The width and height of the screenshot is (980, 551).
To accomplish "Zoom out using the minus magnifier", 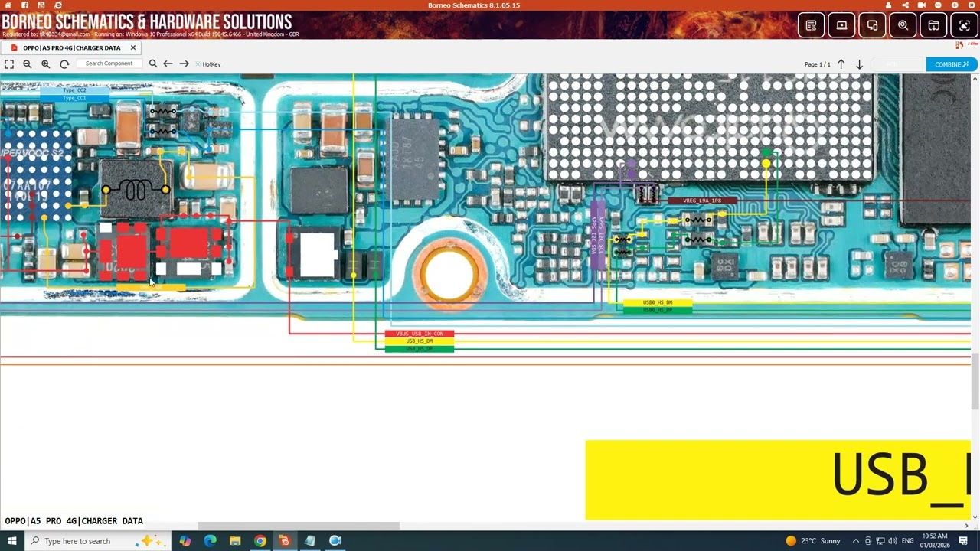I will coord(28,64).
